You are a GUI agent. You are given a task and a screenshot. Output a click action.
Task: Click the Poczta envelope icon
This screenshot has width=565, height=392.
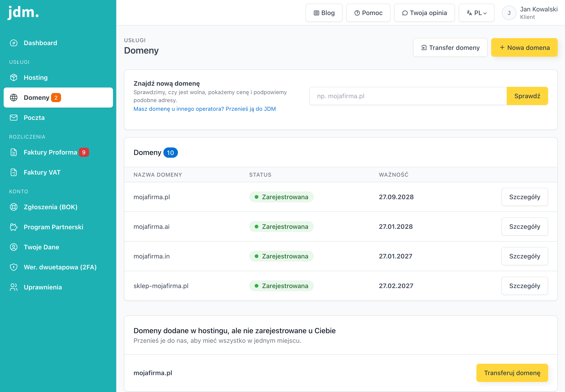pos(14,118)
